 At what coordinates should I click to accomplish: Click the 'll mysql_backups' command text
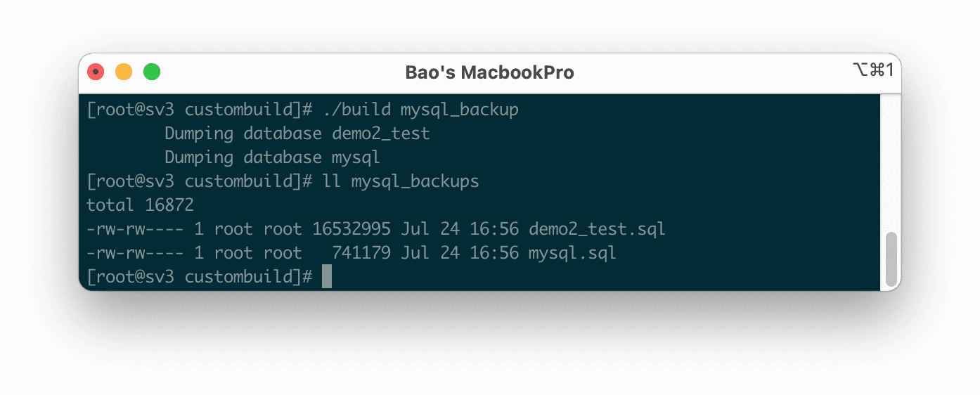401,181
